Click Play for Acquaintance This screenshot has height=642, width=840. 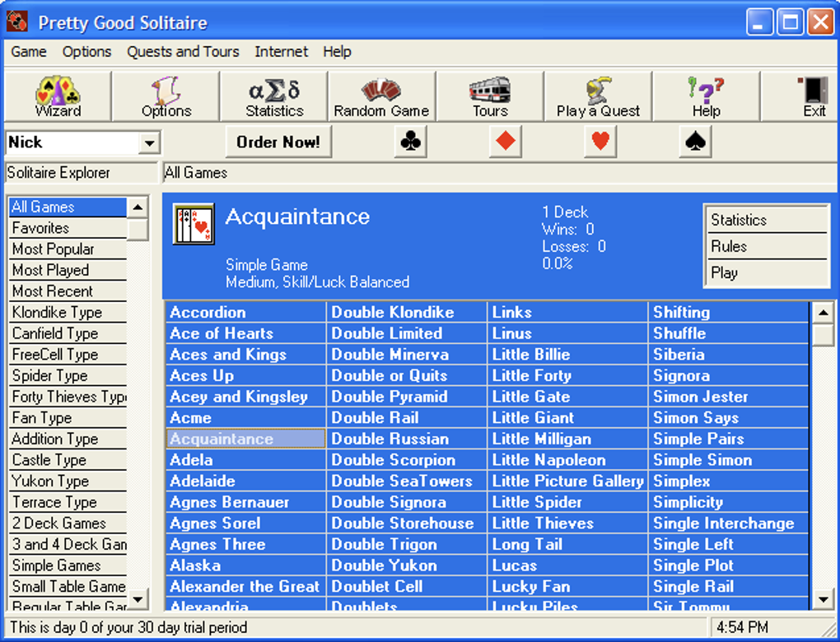[768, 273]
